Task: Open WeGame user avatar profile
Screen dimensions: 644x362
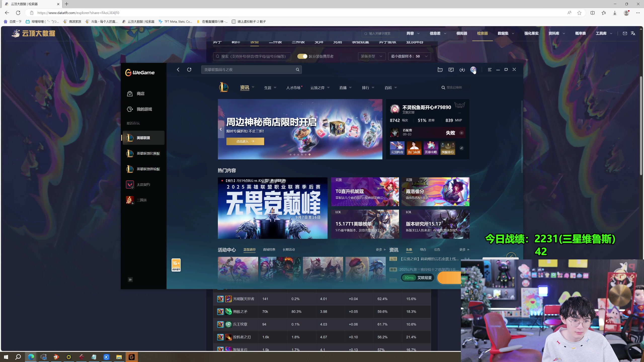Action: 473,70
